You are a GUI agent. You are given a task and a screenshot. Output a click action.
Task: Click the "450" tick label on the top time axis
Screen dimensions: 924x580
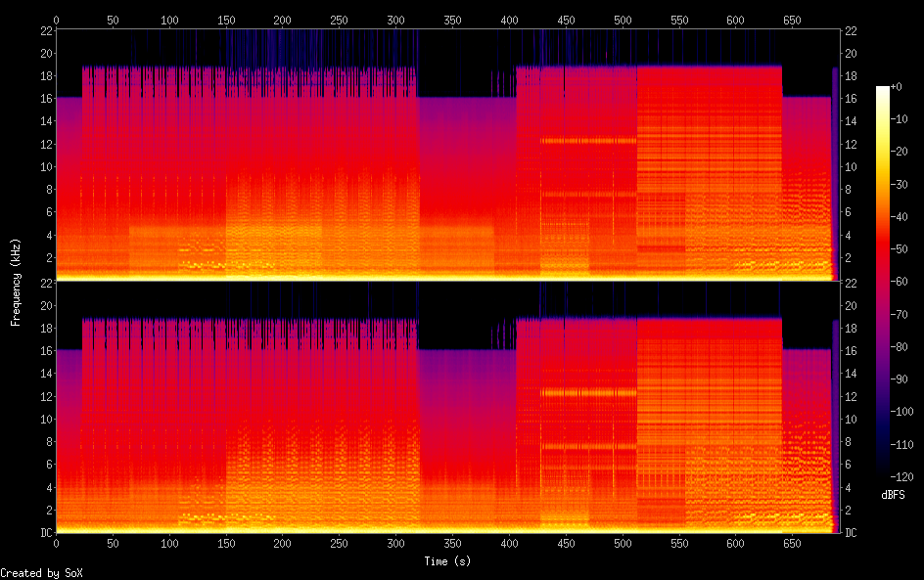tap(566, 20)
